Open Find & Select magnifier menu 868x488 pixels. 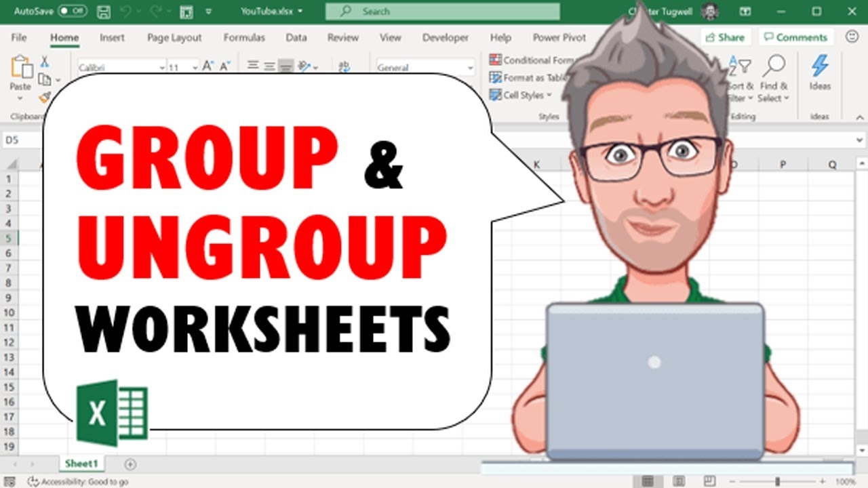click(774, 79)
